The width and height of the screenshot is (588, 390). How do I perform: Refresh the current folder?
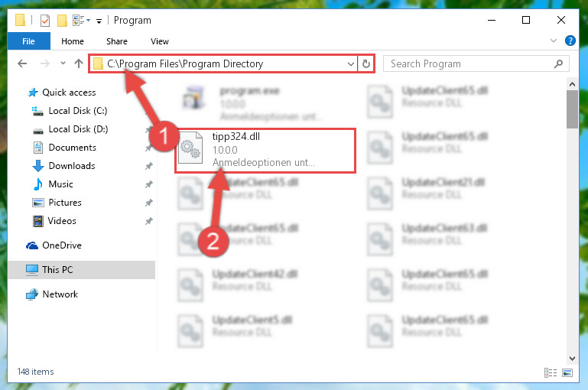(x=366, y=63)
